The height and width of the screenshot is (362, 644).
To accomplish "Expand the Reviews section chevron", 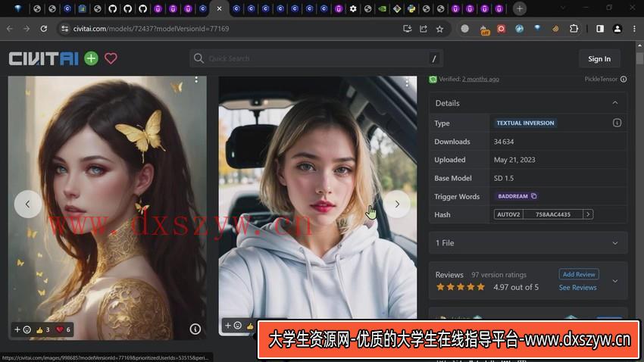I will (615, 281).
